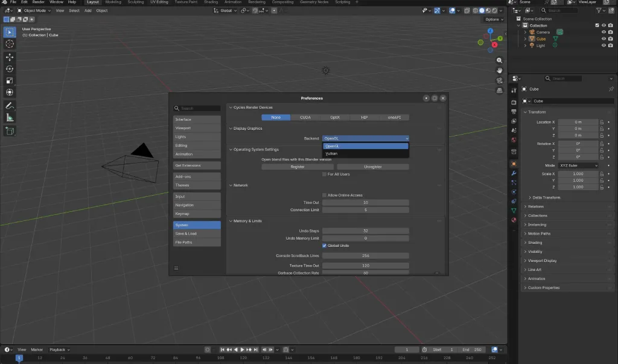
Task: Open the XYZ Euler rotation mode dropdown
Action: pyautogui.click(x=578, y=165)
